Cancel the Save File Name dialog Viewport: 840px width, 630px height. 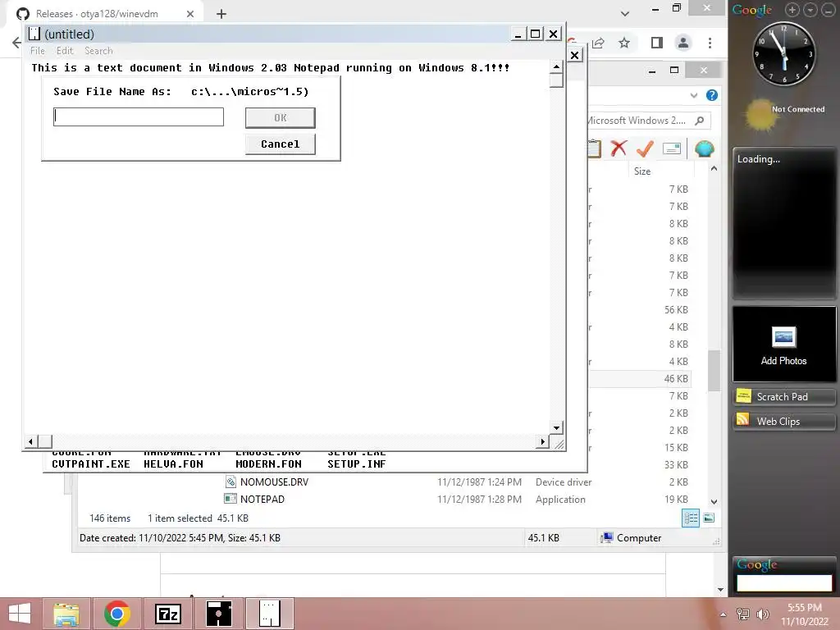[281, 144]
